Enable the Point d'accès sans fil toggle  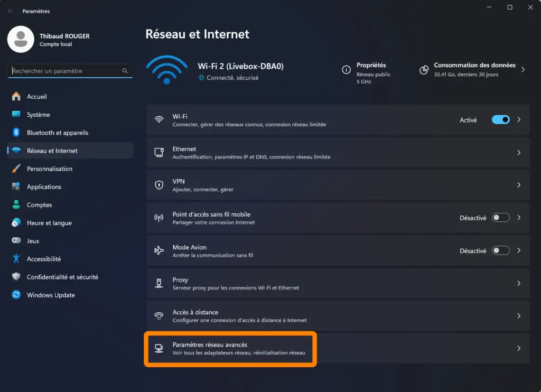(x=501, y=218)
